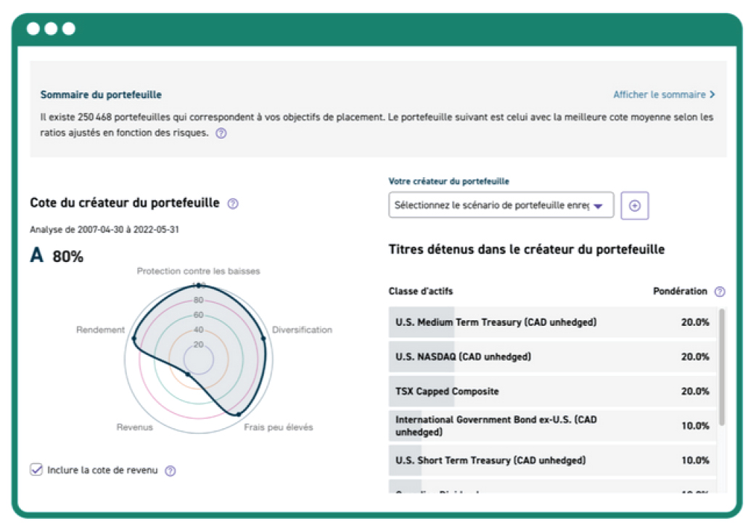Click the dropdown arrow for portfolio scenarios
This screenshot has height=532, width=756.
598,206
